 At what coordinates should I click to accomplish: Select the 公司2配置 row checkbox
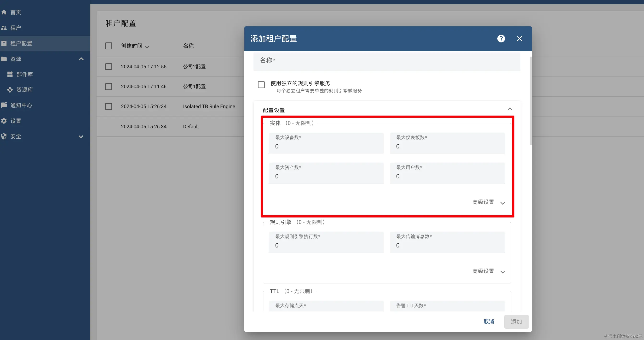[x=109, y=67]
